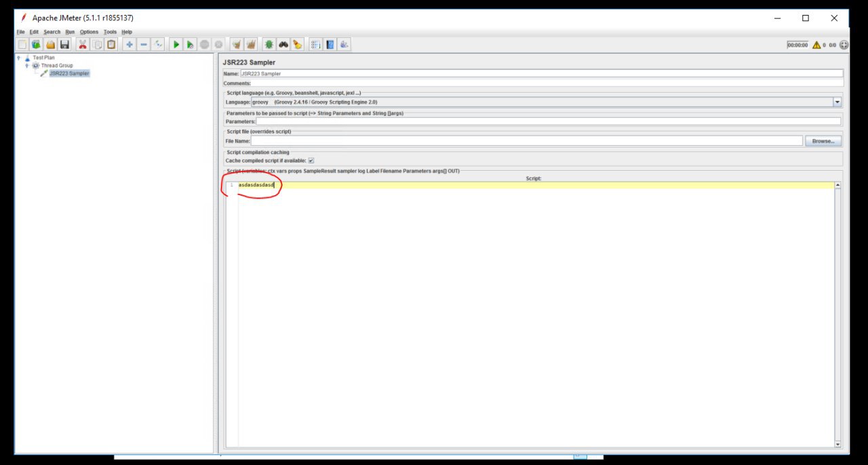The image size is (868, 465).
Task: Click the Parameters input field
Action: click(x=549, y=121)
